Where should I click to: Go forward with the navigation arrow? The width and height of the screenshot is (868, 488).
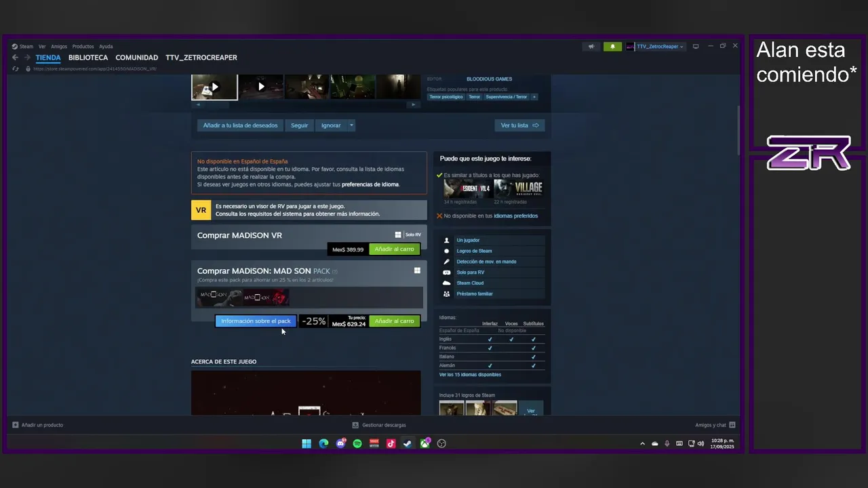click(x=27, y=58)
